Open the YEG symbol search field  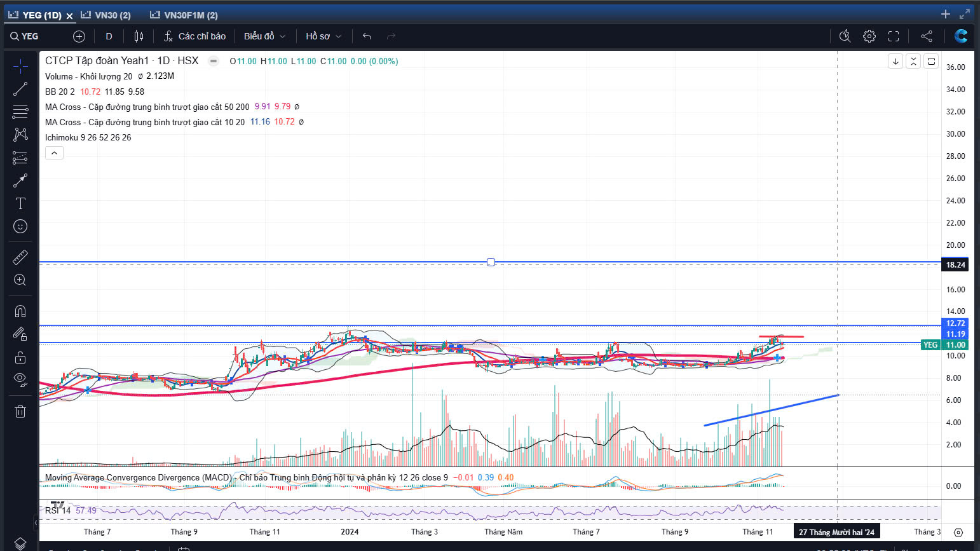coord(25,36)
